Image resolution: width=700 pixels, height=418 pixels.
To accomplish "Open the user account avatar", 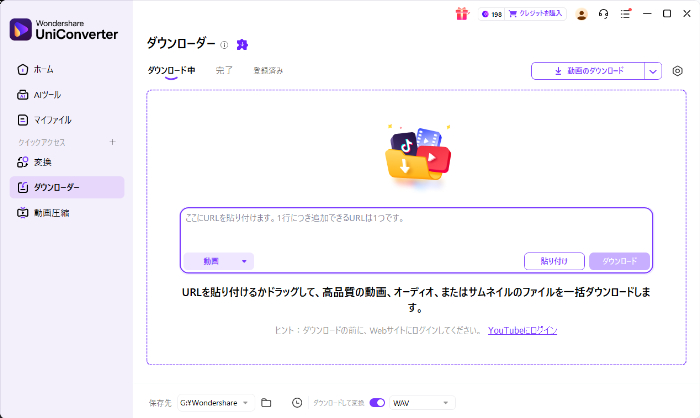I will click(x=581, y=14).
